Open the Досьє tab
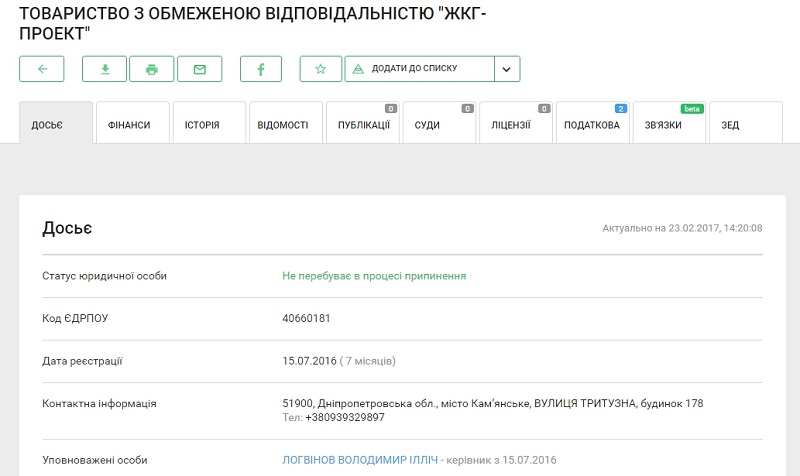The width and height of the screenshot is (800, 476). (56, 123)
